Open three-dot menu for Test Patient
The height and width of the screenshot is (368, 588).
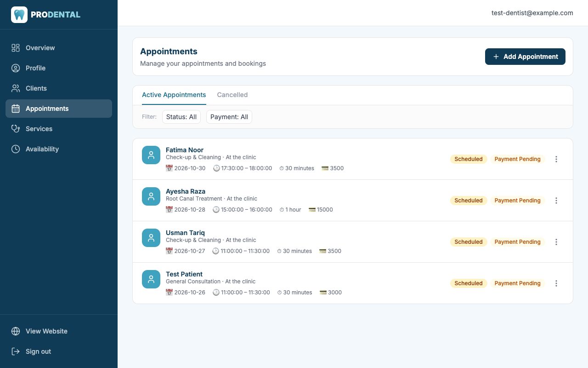point(556,283)
